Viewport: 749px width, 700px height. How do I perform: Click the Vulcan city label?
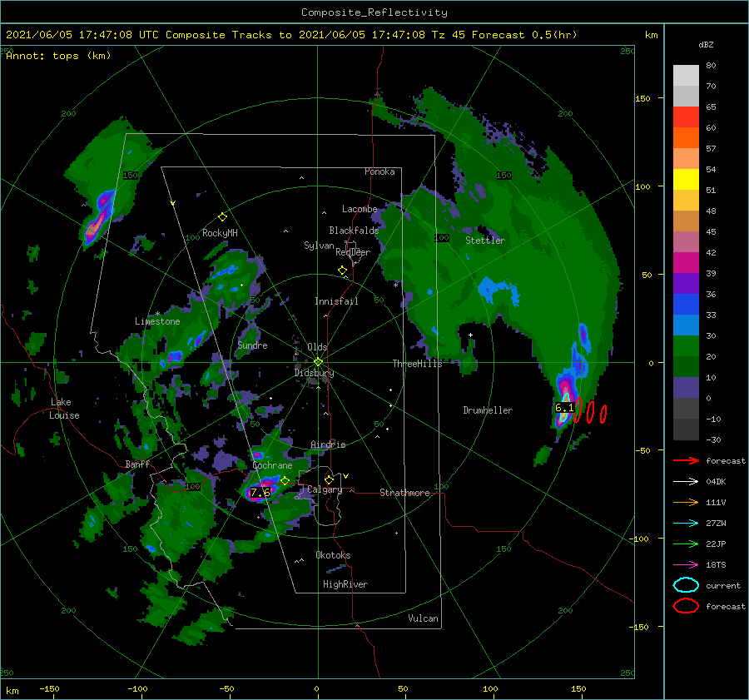pos(423,618)
